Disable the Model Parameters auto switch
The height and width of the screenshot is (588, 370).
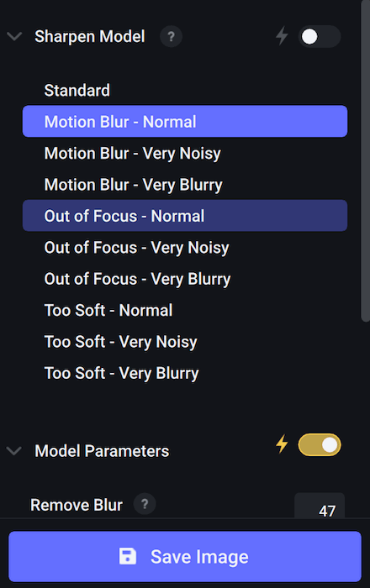tap(320, 444)
